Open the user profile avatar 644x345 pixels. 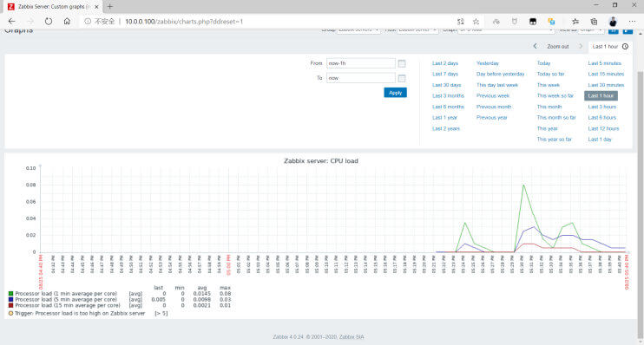point(613,22)
